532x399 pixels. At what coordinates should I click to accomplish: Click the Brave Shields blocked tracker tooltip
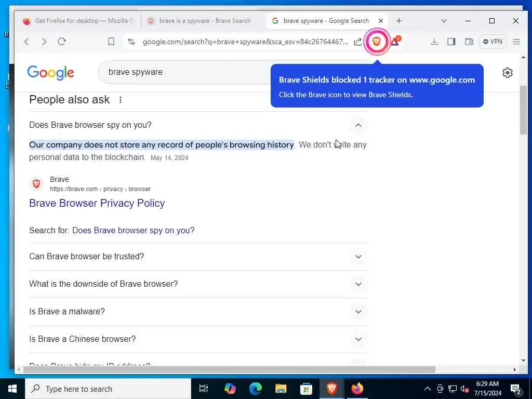[x=377, y=86]
